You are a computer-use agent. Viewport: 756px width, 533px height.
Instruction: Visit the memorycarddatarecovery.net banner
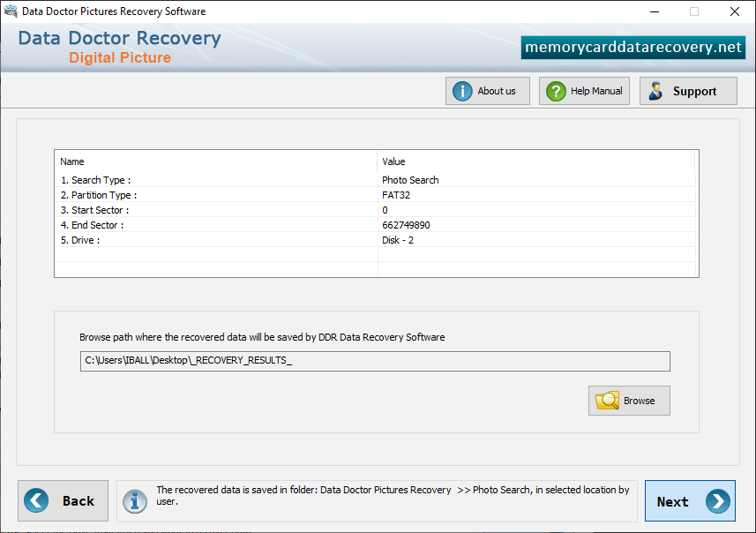tap(633, 48)
